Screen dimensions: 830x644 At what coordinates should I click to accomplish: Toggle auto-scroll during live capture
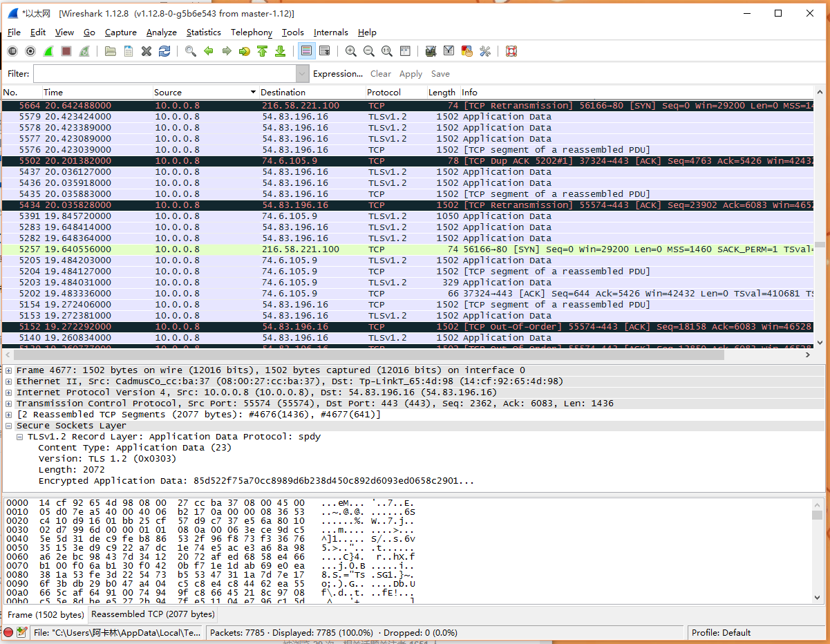pos(324,51)
